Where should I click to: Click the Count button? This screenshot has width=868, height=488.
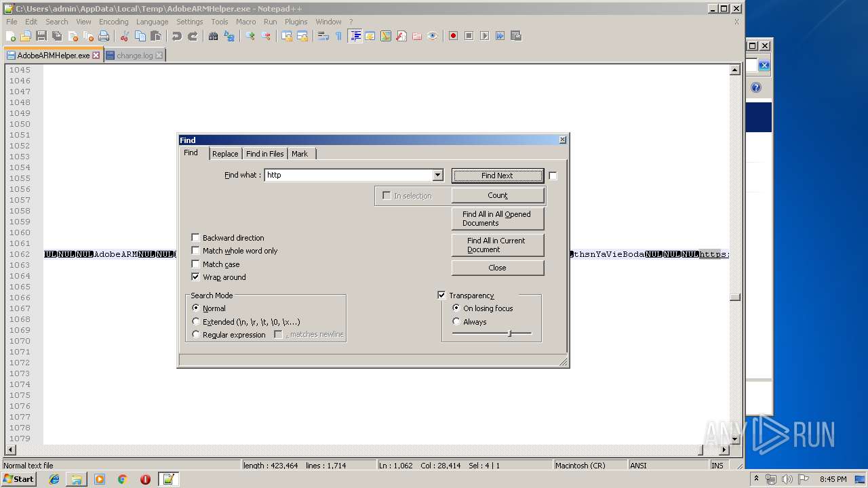click(498, 195)
